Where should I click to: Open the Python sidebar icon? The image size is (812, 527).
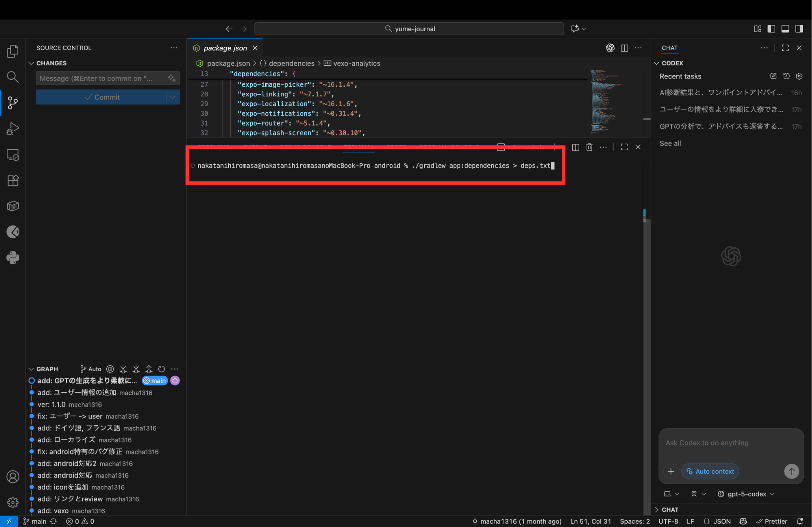(x=13, y=258)
